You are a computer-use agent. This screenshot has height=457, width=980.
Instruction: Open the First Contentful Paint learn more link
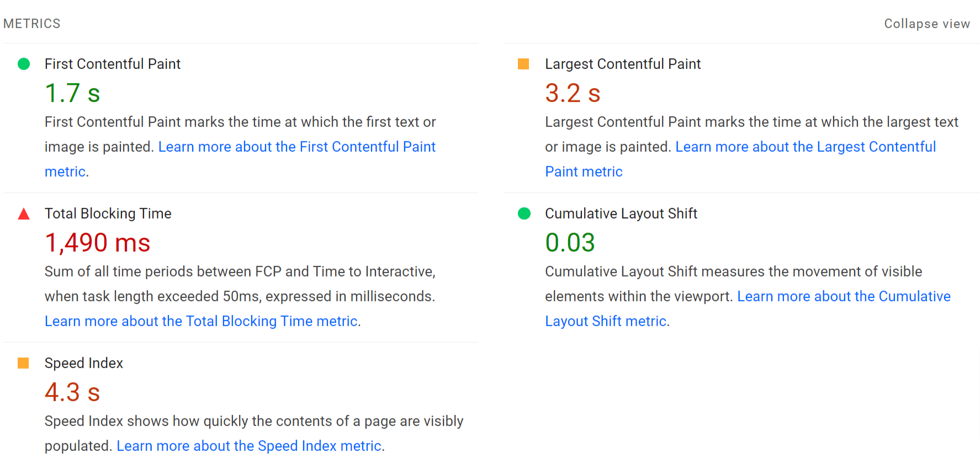click(x=296, y=147)
